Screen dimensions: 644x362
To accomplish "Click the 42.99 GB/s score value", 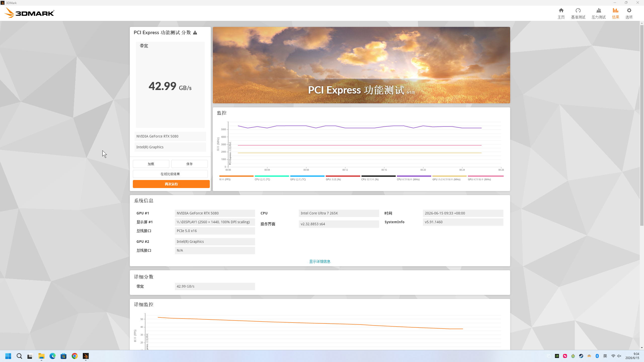I will pos(170,86).
